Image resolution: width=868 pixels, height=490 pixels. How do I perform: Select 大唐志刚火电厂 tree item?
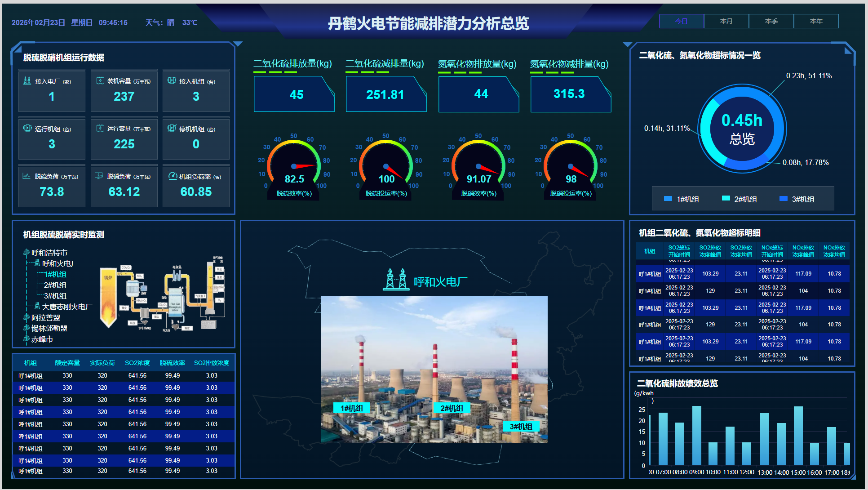tap(67, 307)
